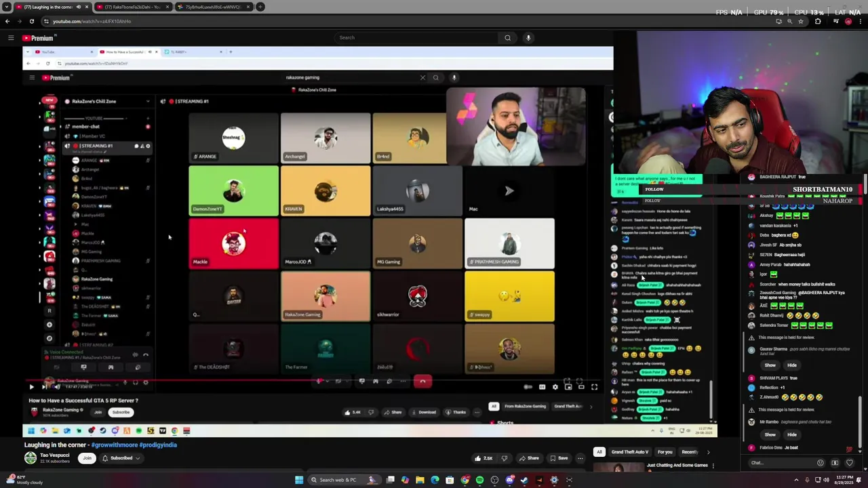
Task: Open the #growwithmoore hashtag link
Action: [x=114, y=445]
